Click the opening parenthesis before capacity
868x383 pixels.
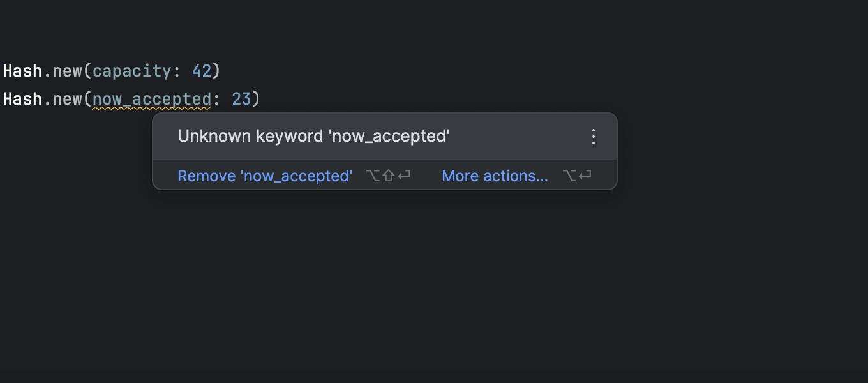coord(87,71)
